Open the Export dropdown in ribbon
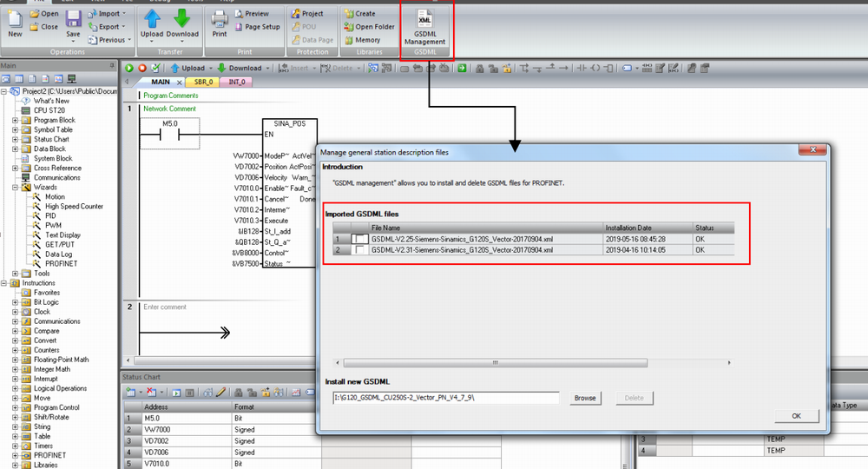 click(109, 27)
